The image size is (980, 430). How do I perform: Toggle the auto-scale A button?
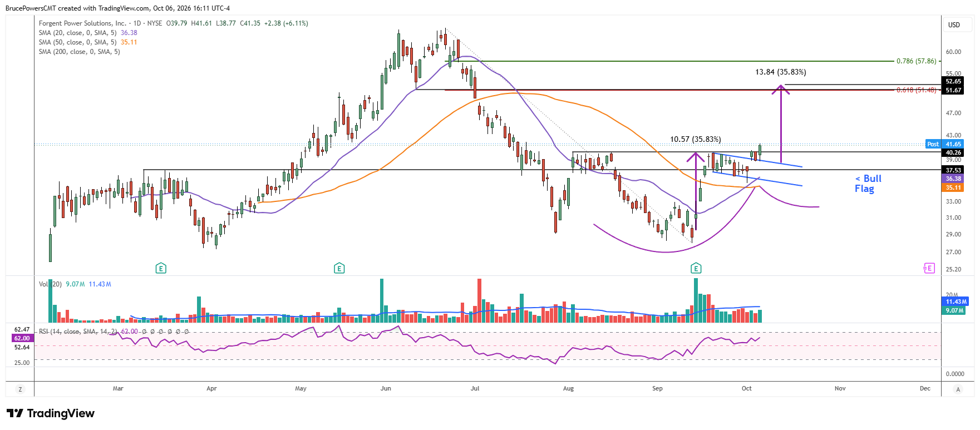[x=958, y=389]
